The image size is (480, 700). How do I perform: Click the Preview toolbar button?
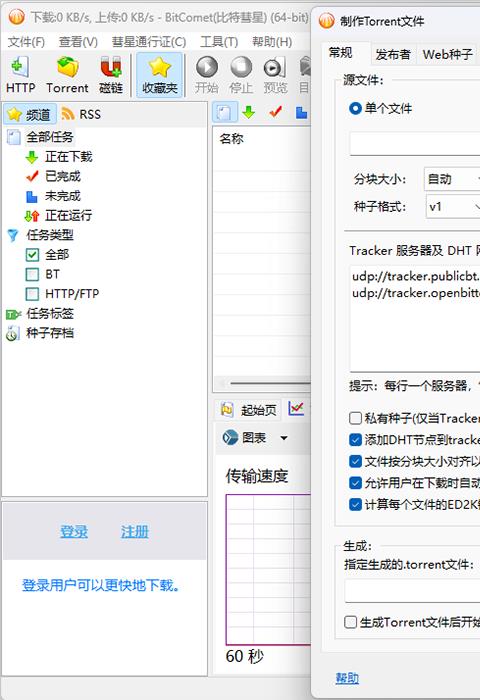275,75
